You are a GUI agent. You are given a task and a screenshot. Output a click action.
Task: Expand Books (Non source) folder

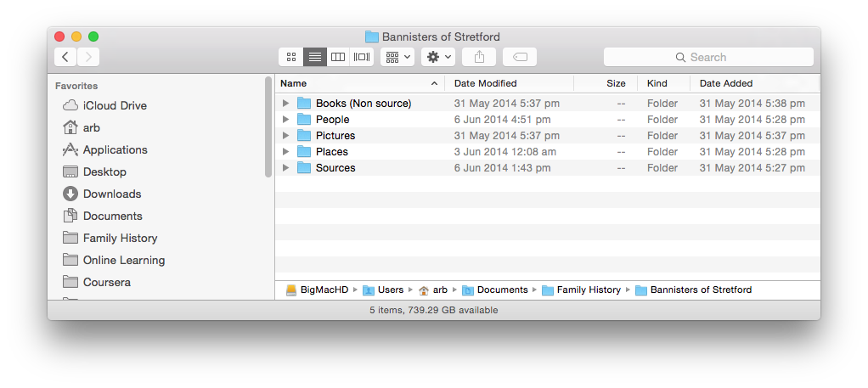[x=285, y=104]
